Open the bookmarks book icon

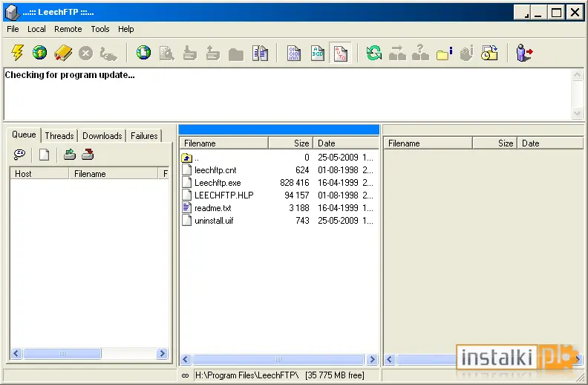click(62, 53)
